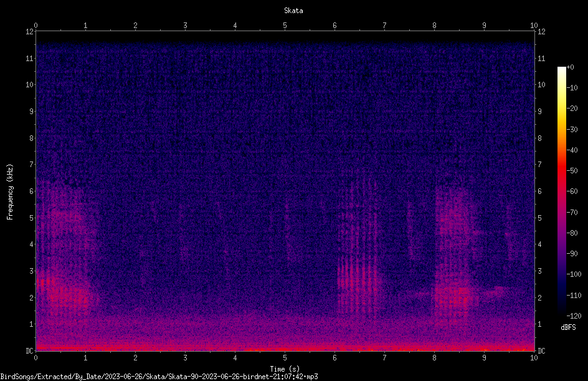Viewport: 588px width, 381px height.
Task: Click the "dBFS" label under the color scale
Action: pyautogui.click(x=568, y=327)
